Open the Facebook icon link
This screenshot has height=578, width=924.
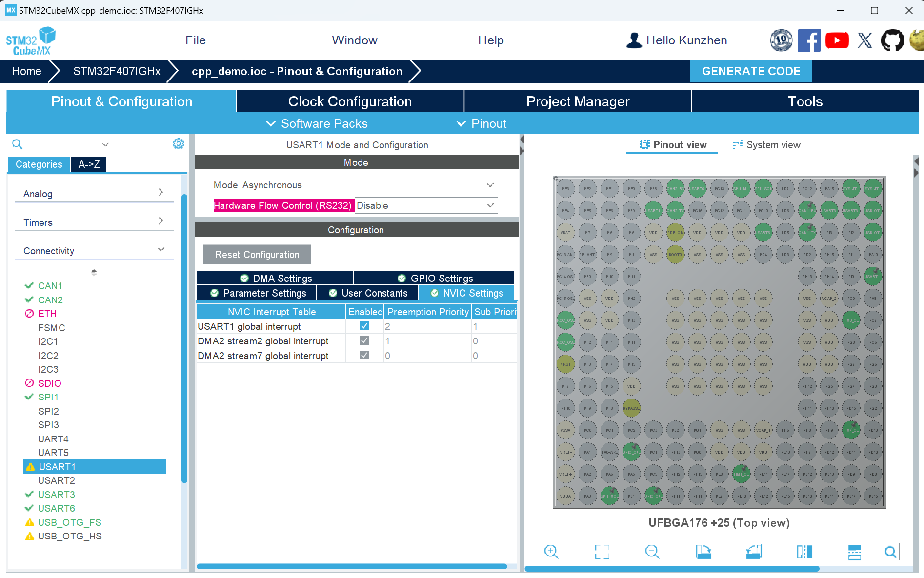809,40
